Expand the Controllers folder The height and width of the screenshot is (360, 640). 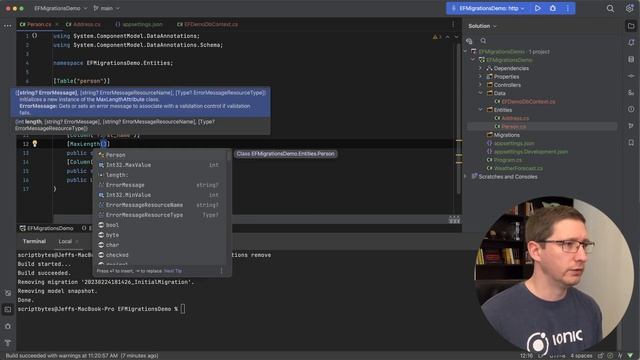pyautogui.click(x=480, y=85)
